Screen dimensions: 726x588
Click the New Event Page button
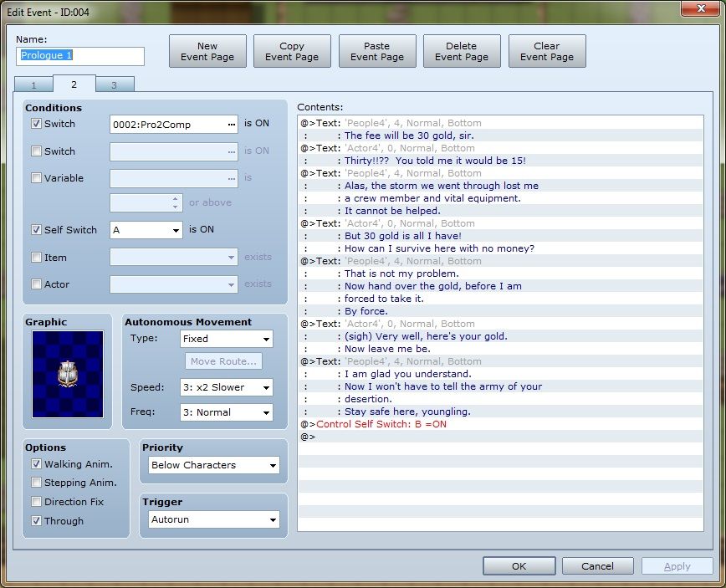pyautogui.click(x=207, y=52)
